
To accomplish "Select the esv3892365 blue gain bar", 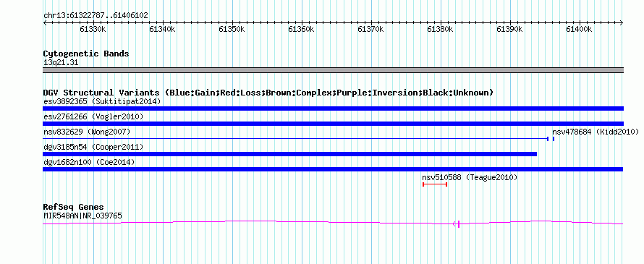I will pyautogui.click(x=333, y=108).
